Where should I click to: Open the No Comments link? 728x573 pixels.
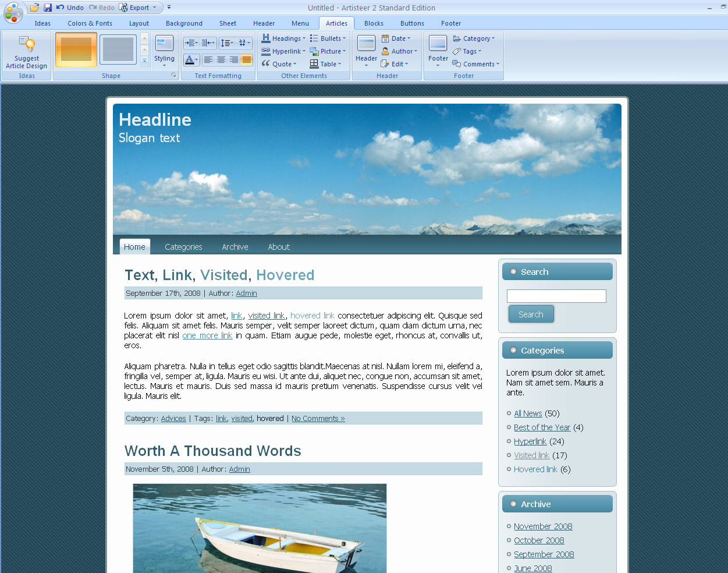point(318,419)
